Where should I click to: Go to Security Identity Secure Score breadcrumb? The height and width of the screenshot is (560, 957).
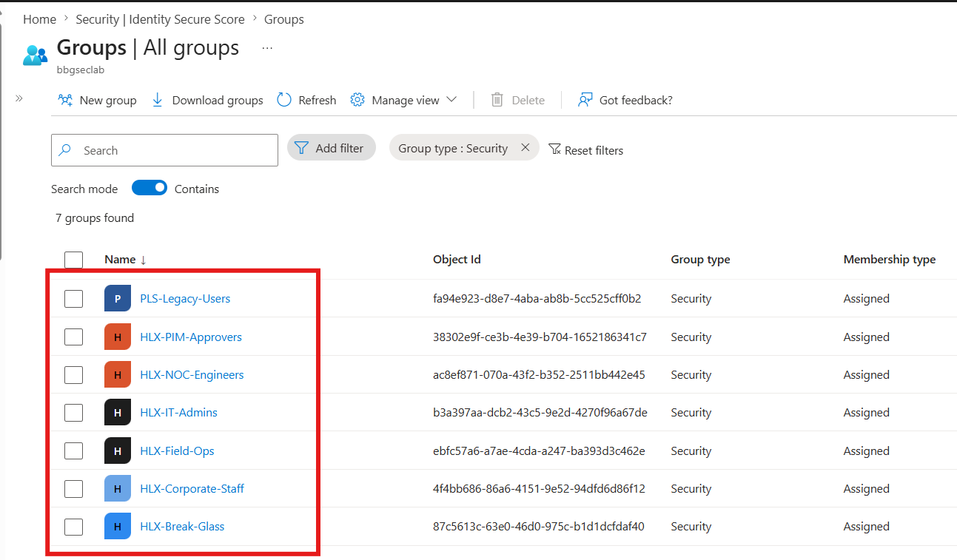161,19
